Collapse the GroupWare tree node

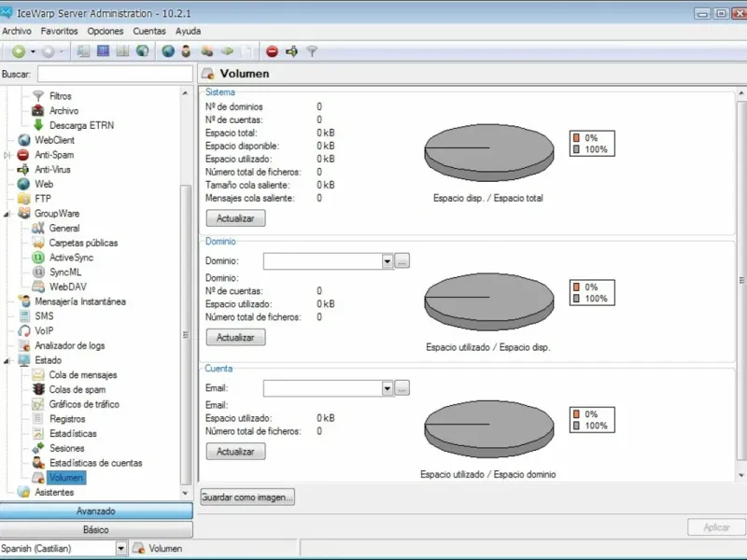[7, 215]
